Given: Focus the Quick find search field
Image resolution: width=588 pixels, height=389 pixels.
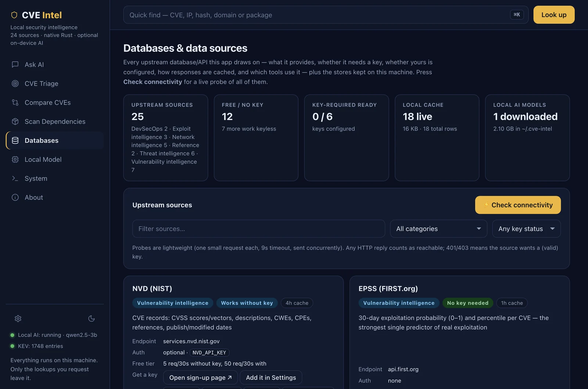Looking at the screenshot, I should [326, 15].
